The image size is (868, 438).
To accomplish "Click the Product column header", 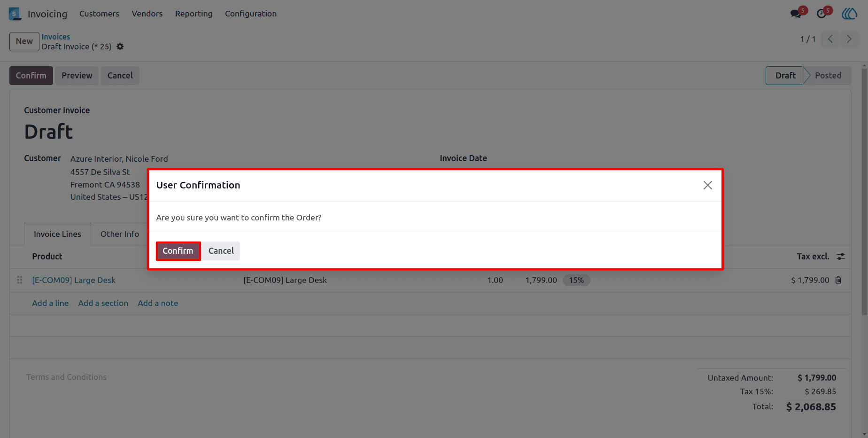I will [47, 257].
